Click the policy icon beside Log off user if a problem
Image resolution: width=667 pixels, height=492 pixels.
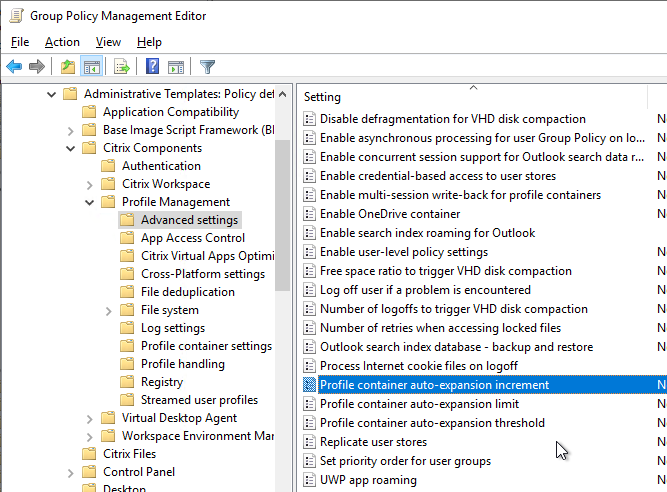(309, 290)
